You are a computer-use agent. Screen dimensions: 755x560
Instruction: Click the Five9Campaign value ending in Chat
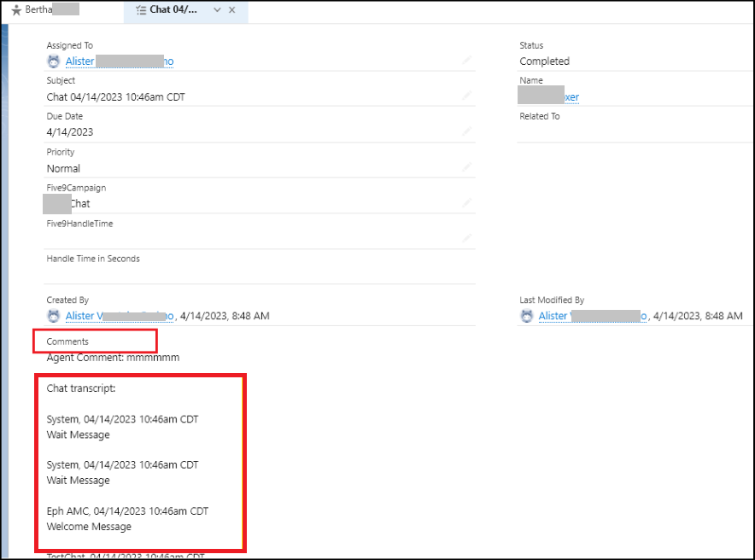tap(67, 203)
